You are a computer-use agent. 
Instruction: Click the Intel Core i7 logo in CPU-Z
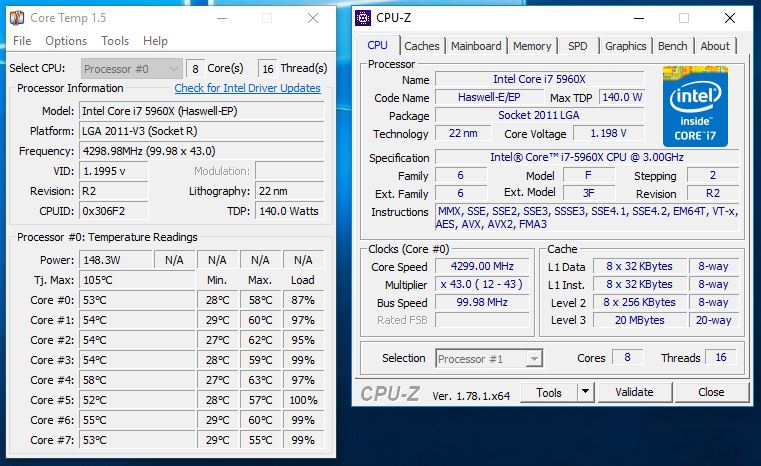(x=695, y=106)
